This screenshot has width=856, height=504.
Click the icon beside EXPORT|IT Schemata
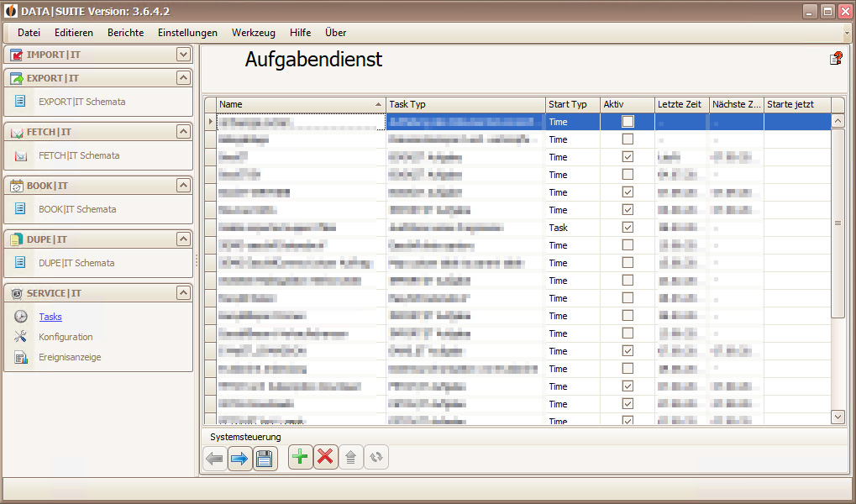pos(20,101)
